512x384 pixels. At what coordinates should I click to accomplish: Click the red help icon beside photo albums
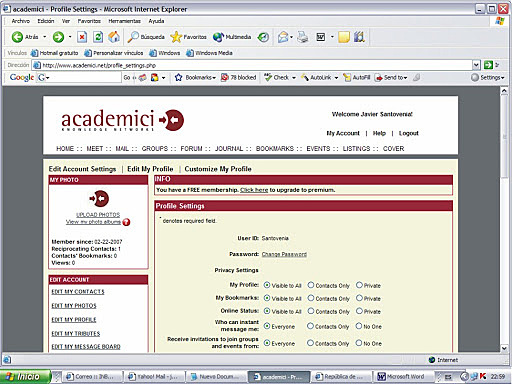click(126, 222)
